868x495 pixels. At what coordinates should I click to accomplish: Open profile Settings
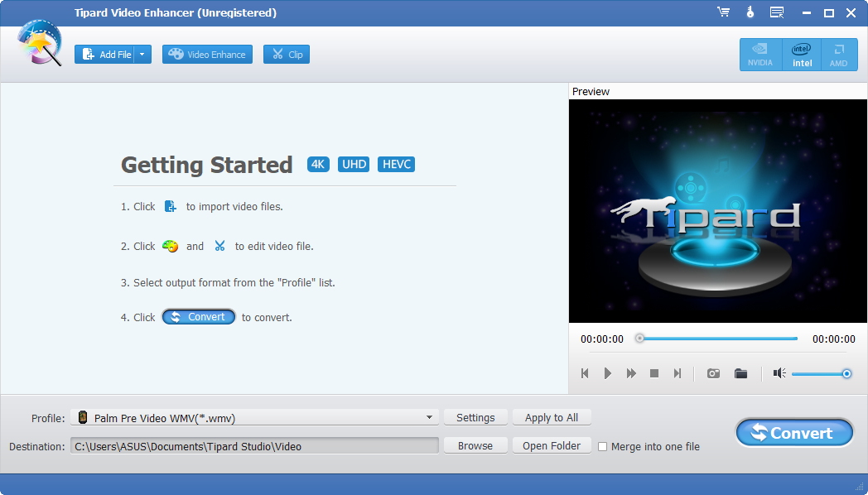(475, 417)
